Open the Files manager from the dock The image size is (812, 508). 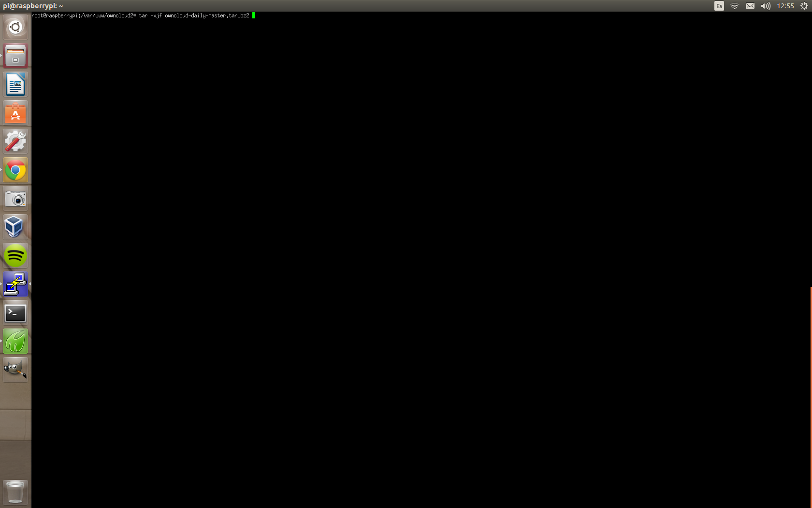click(x=15, y=56)
